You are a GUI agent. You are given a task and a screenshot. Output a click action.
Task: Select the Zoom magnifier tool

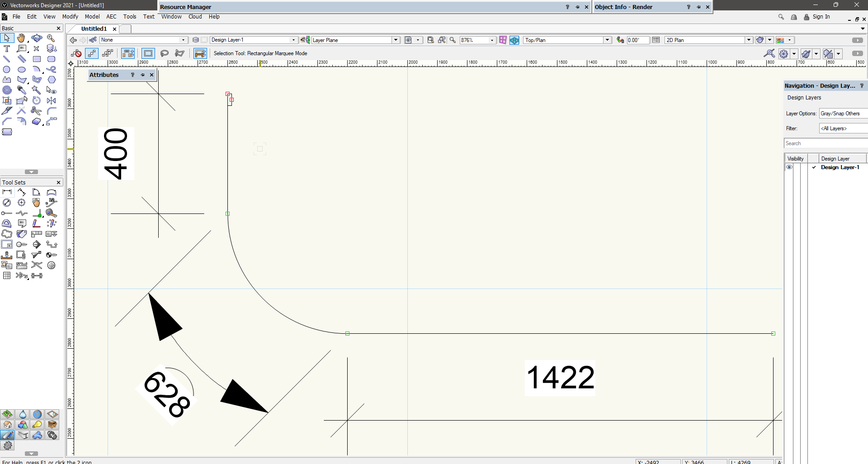(51, 38)
